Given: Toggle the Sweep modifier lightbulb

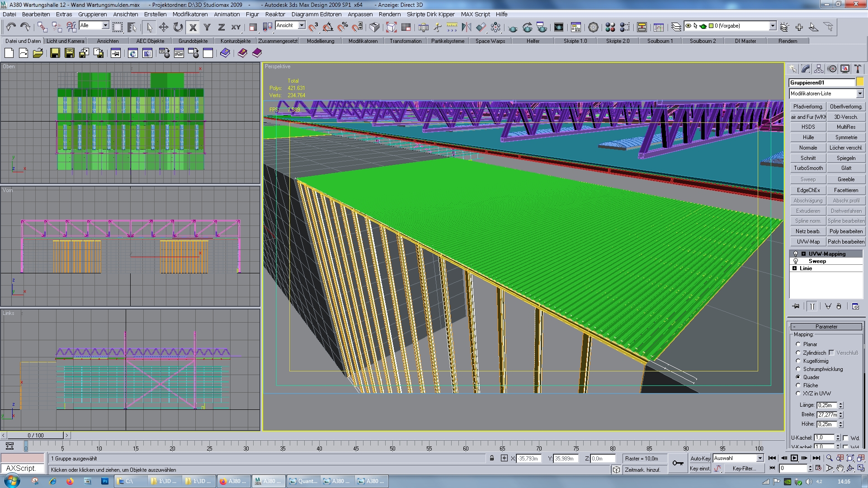Looking at the screenshot, I should pyautogui.click(x=796, y=261).
